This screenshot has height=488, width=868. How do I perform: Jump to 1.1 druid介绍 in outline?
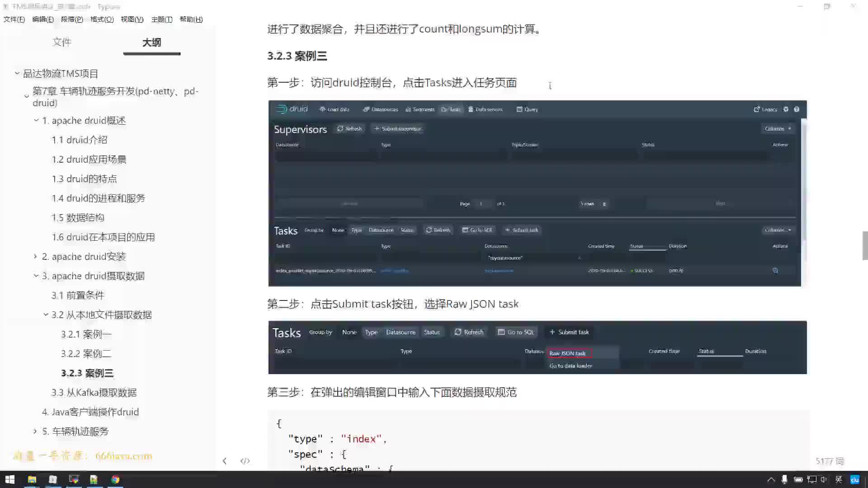point(80,140)
